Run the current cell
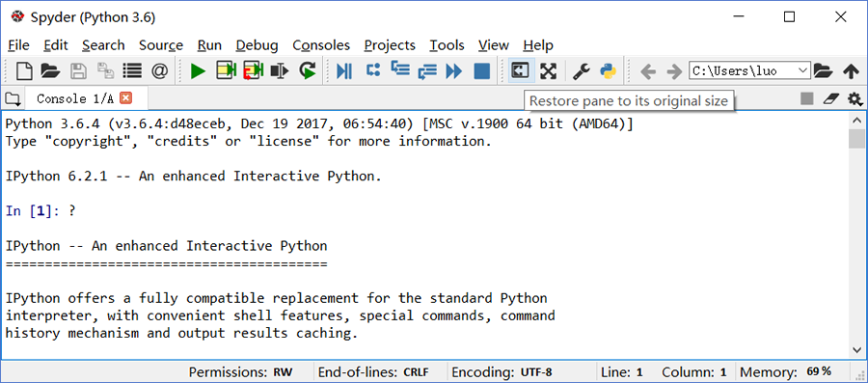The width and height of the screenshot is (868, 383). point(226,70)
